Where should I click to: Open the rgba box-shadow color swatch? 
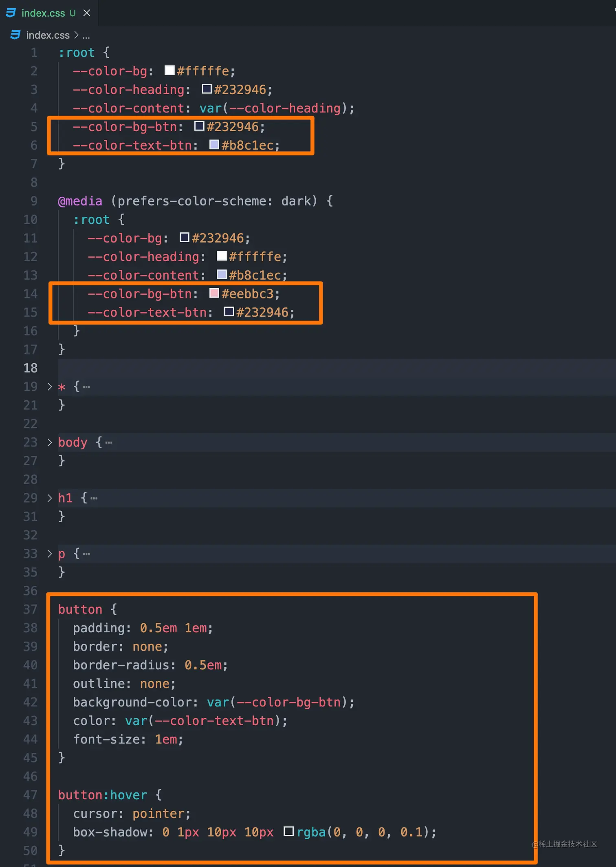pos(288,831)
